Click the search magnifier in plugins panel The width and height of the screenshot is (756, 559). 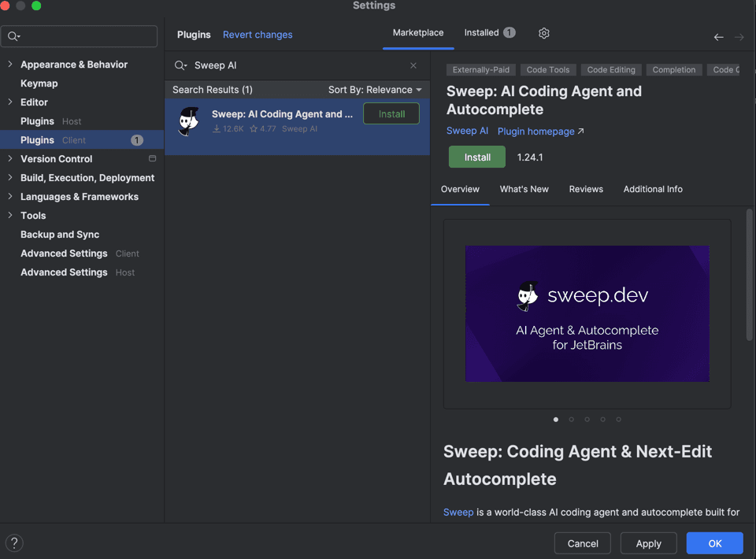coord(180,65)
